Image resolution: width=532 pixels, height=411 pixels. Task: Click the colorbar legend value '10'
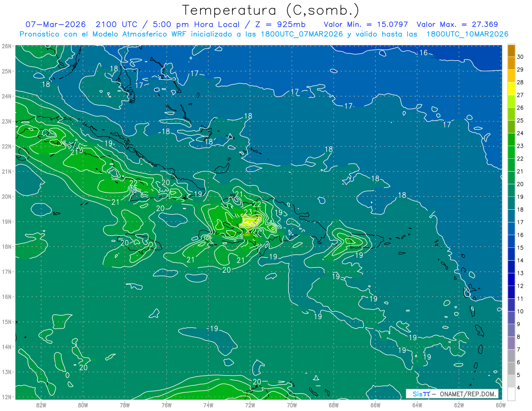click(x=521, y=311)
